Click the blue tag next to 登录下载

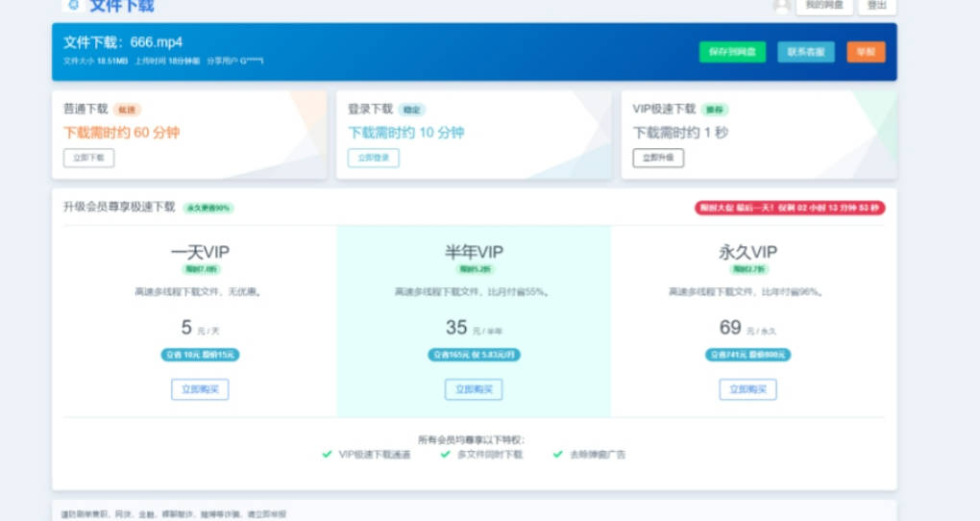(x=411, y=110)
